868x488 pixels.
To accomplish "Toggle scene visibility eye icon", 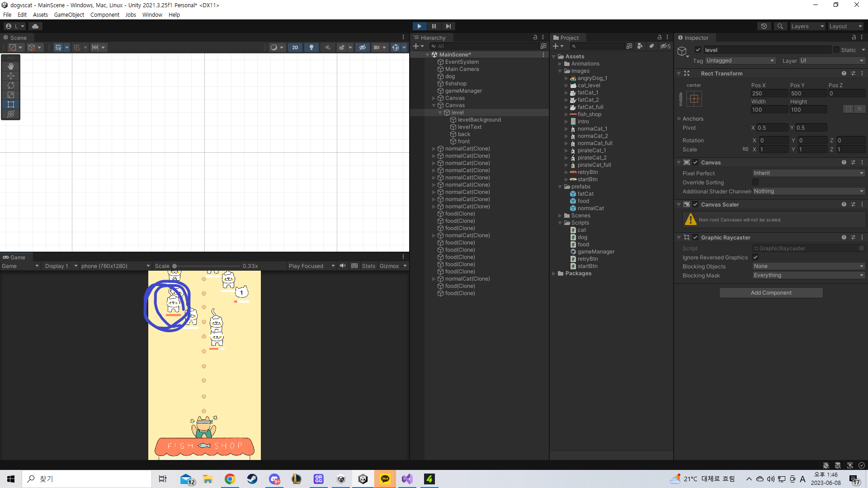I will (x=362, y=47).
